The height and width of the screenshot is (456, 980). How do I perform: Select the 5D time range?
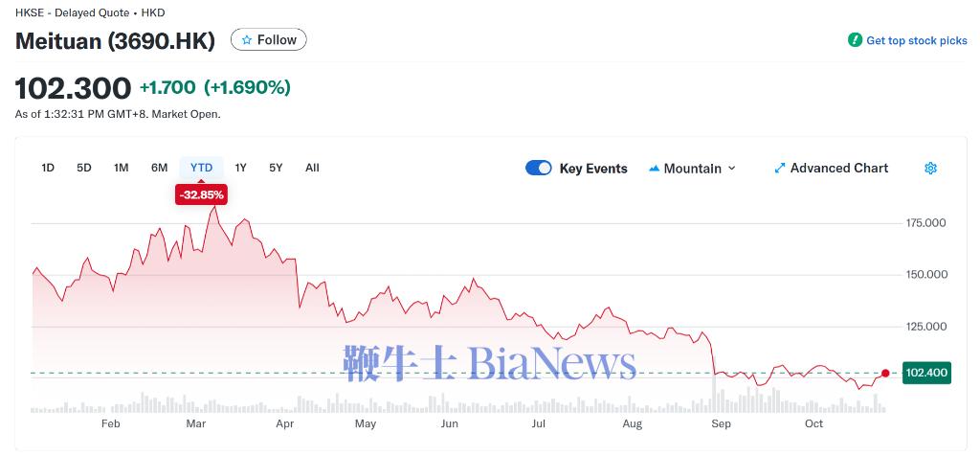(84, 168)
